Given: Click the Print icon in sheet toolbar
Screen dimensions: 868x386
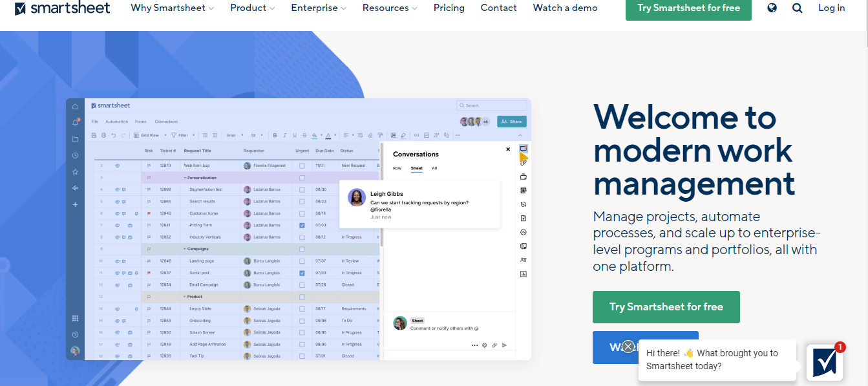Looking at the screenshot, I should pyautogui.click(x=103, y=135).
